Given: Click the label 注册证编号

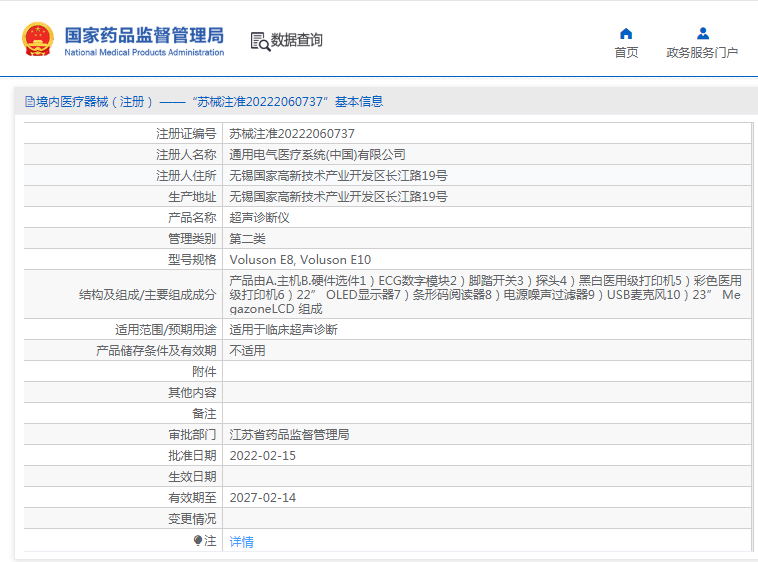Looking at the screenshot, I should coord(186,133).
